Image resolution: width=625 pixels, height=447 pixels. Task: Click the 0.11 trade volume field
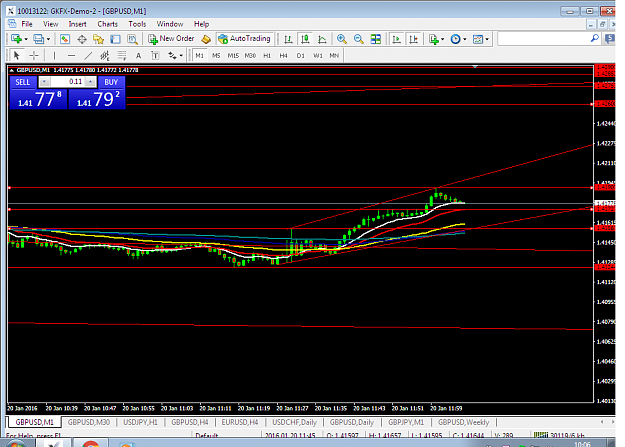[x=68, y=82]
